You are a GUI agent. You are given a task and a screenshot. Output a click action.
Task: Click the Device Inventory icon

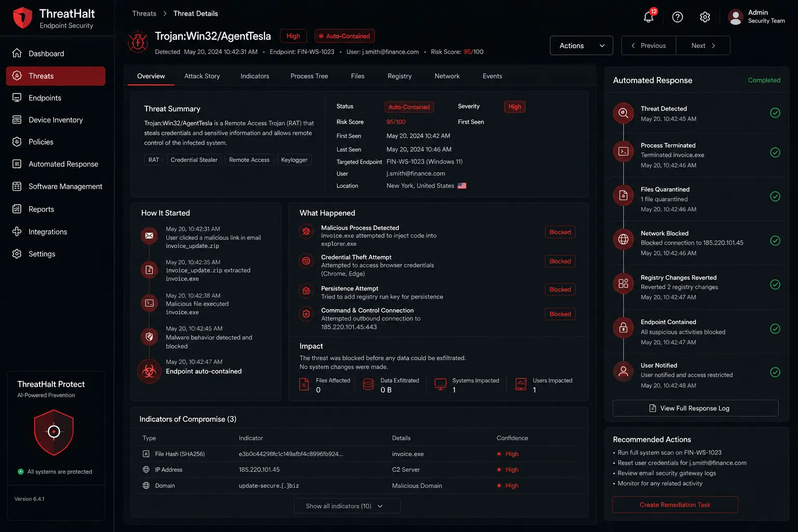(17, 119)
